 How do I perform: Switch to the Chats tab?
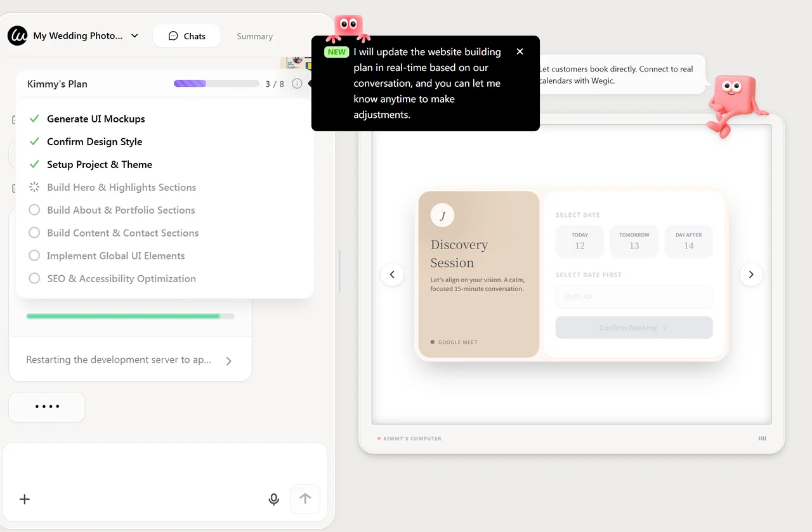pos(187,36)
